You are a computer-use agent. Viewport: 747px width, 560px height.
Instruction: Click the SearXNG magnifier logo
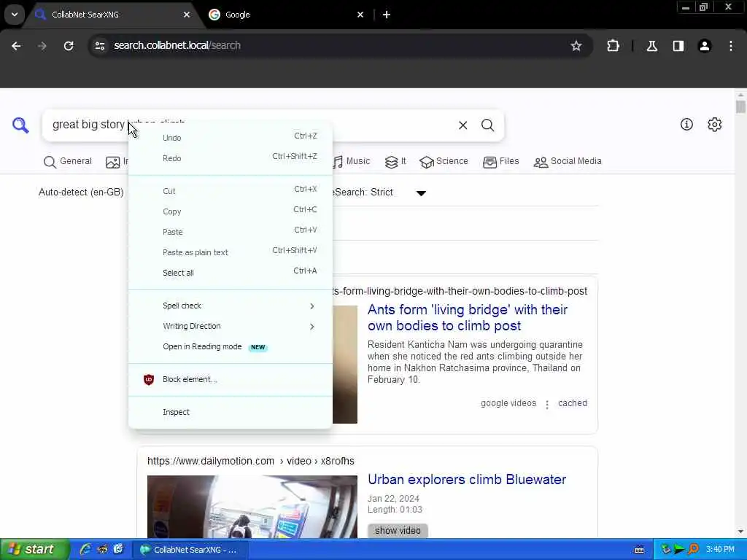pos(20,125)
